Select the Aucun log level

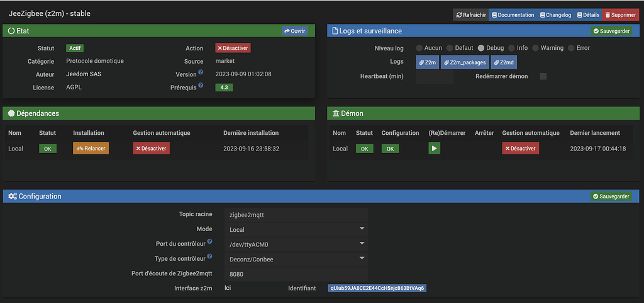(x=419, y=48)
